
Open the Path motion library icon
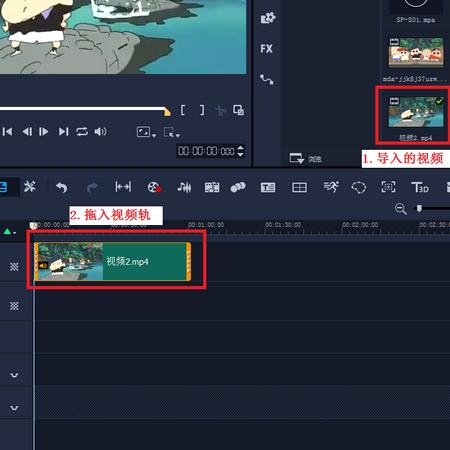tap(267, 79)
